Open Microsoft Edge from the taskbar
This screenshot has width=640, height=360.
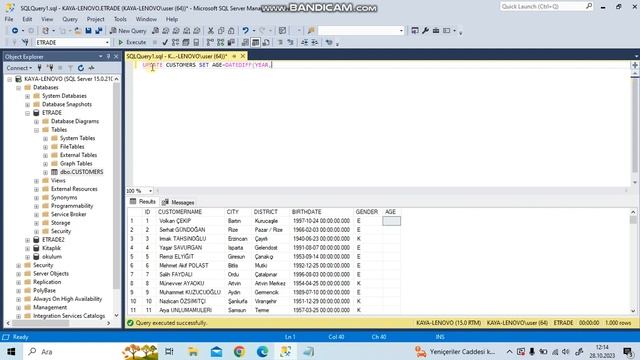point(262,351)
